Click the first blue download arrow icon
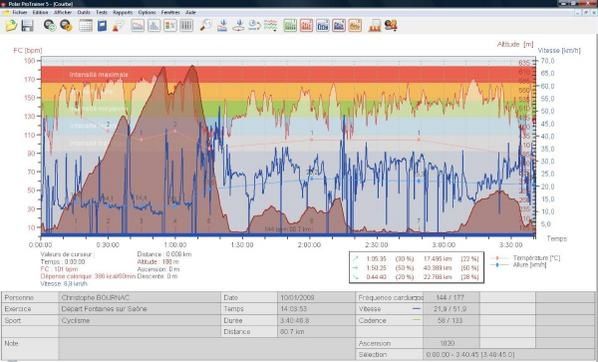The height and width of the screenshot is (362, 598). tap(222, 26)
